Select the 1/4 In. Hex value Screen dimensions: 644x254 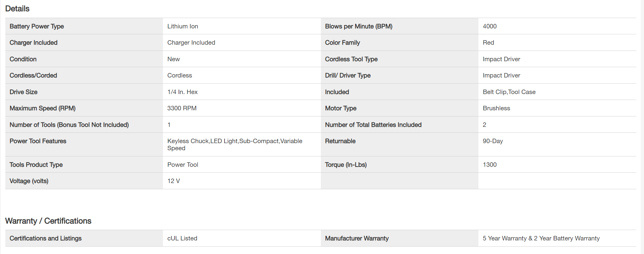coord(182,92)
